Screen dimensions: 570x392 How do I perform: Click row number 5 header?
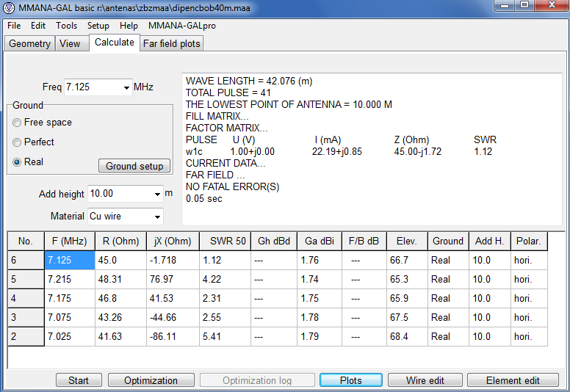pyautogui.click(x=26, y=280)
